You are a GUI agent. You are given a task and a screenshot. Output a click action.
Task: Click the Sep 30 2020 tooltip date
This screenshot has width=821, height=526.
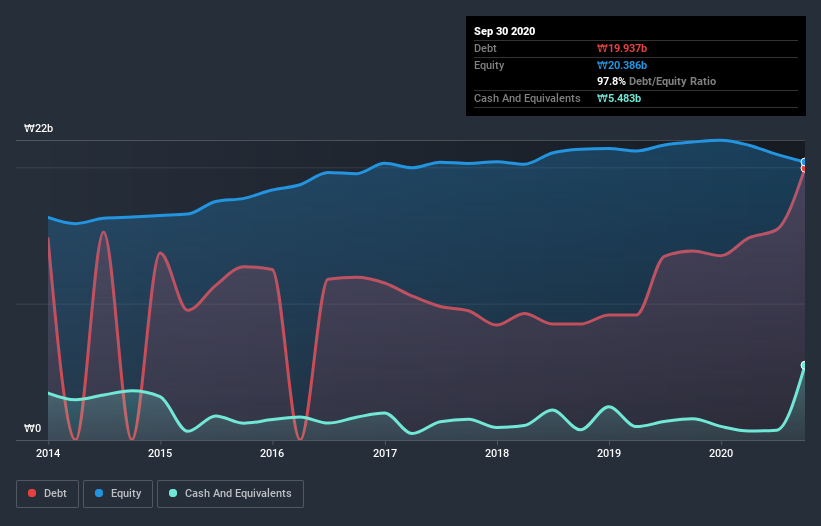click(x=505, y=31)
